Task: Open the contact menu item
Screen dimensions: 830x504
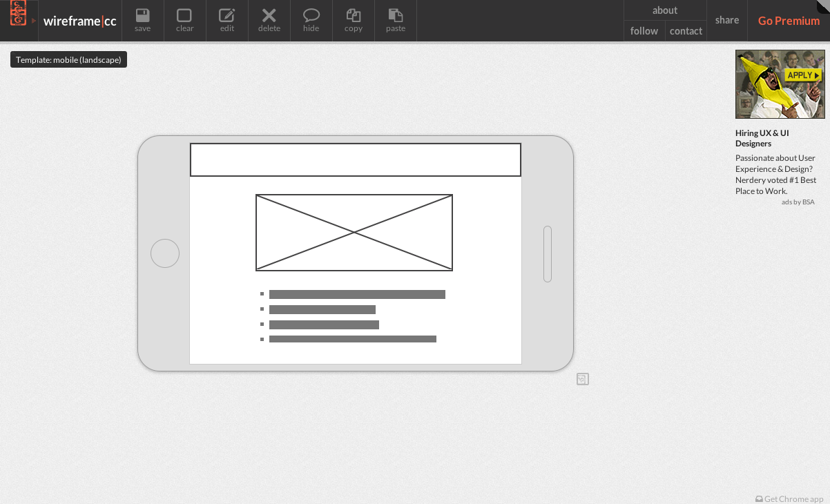Action: 686,31
